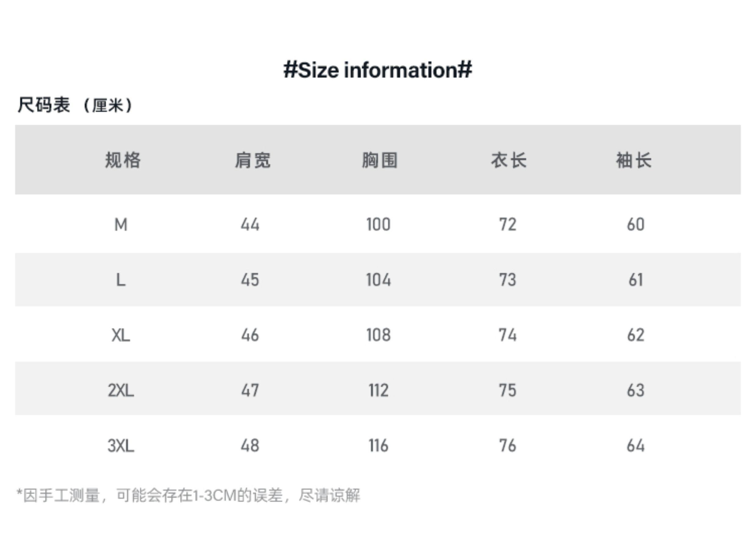Click chest measurement value 108
The width and height of the screenshot is (756, 540).
click(x=379, y=335)
